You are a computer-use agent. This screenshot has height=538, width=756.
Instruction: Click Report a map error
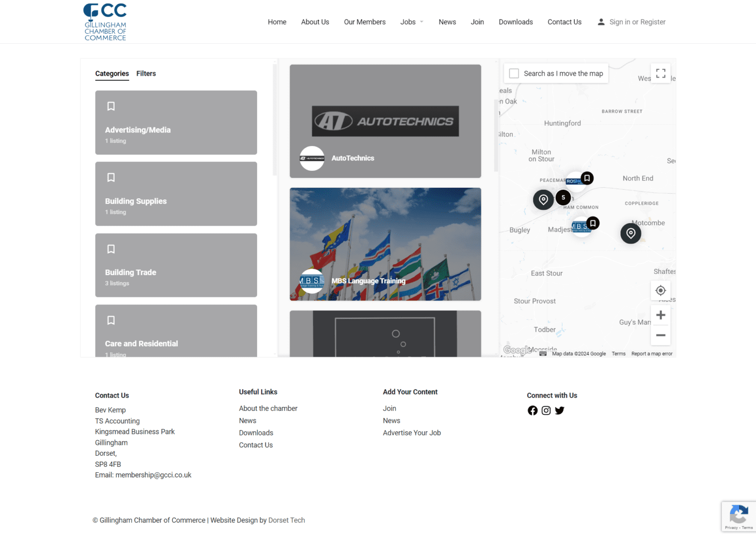coord(652,354)
